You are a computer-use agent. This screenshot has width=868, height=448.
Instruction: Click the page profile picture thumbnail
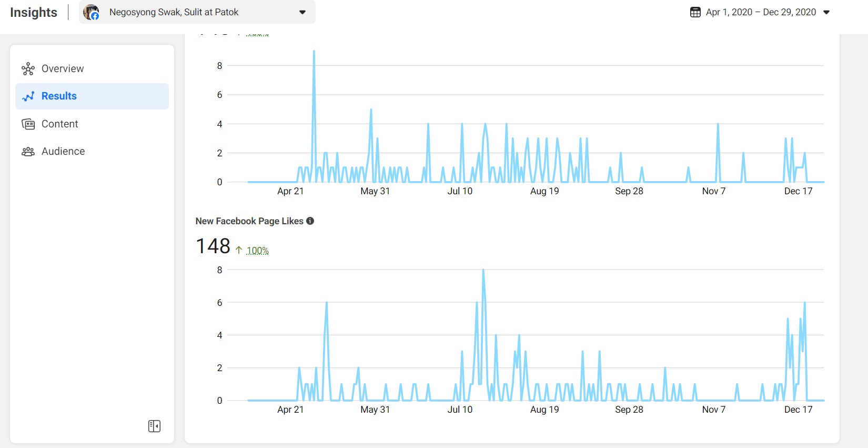coord(91,12)
